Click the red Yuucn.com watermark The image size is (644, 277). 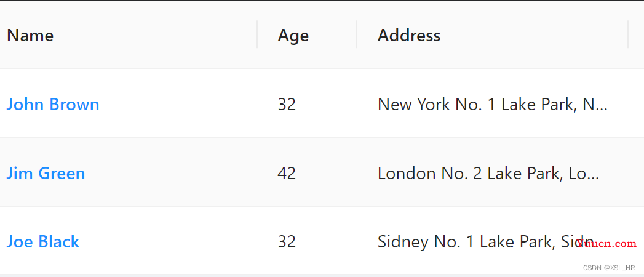(x=606, y=244)
